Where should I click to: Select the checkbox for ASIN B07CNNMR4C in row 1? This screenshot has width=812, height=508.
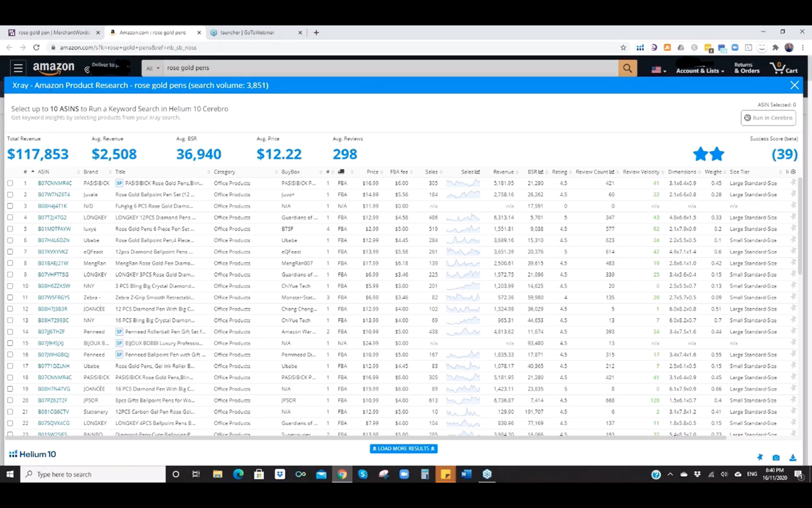click(x=10, y=183)
